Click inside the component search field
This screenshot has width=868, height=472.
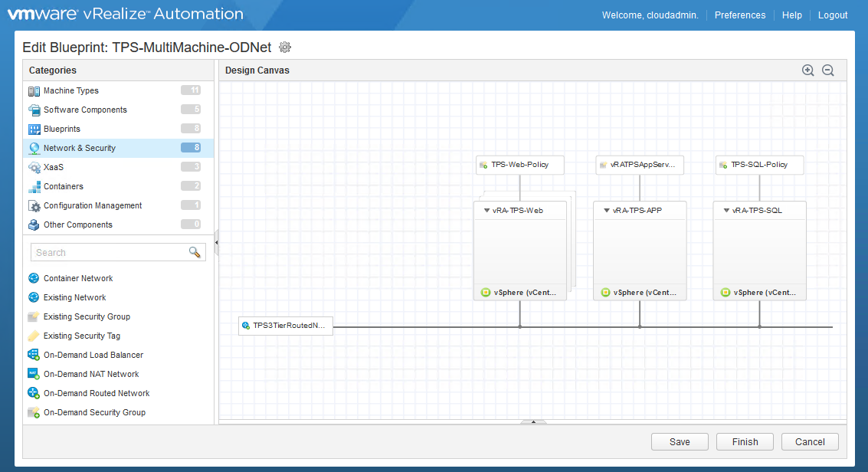coord(107,251)
